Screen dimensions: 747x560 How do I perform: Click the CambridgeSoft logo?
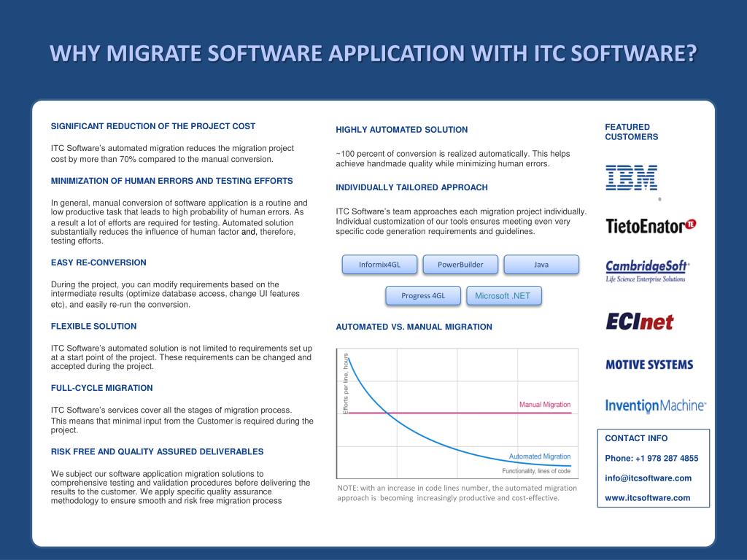(648, 271)
